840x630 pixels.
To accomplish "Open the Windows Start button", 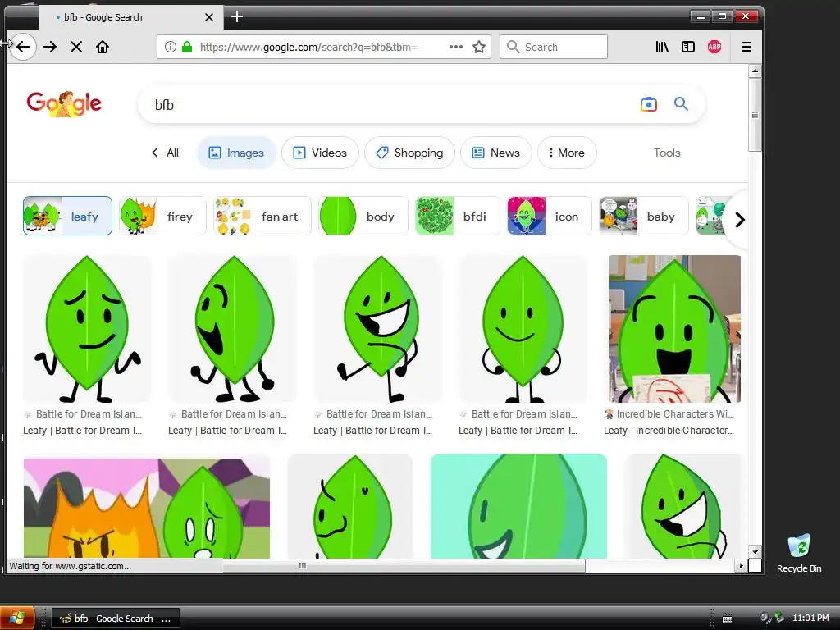I will pos(17,618).
